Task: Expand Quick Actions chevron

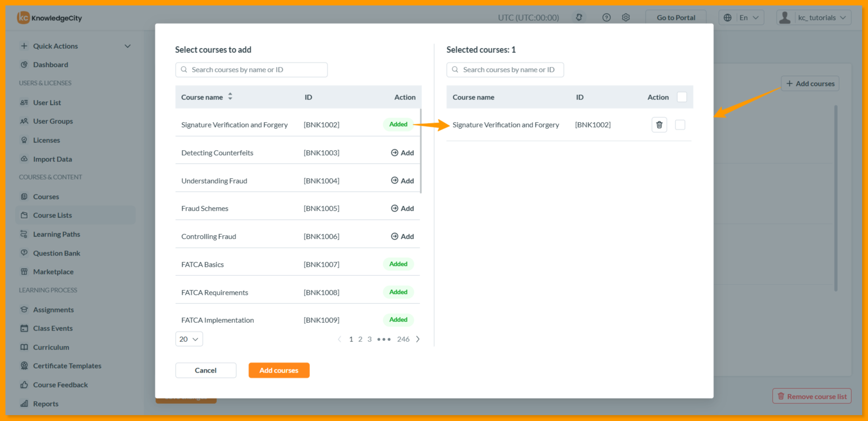Action: (127, 46)
